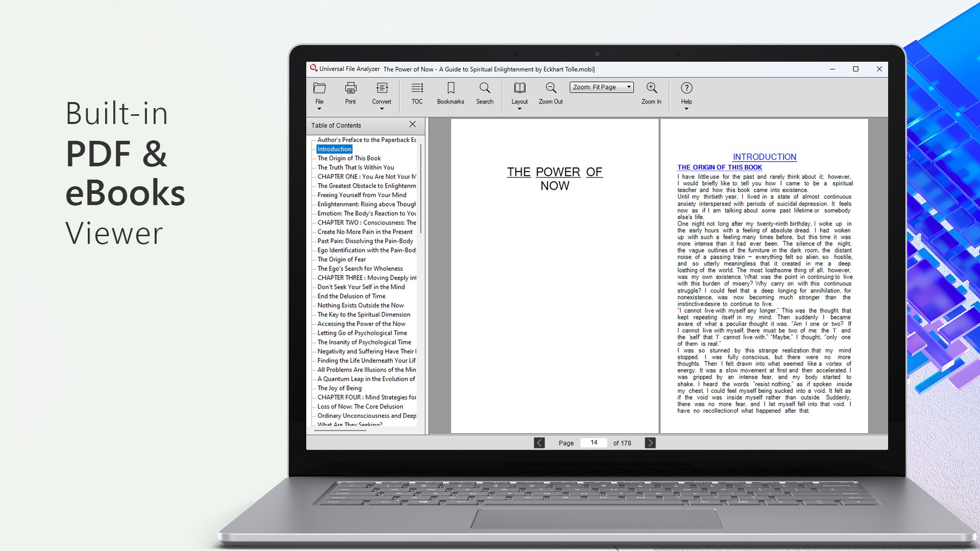Open the Zoom: Fit Page dropdown

click(x=601, y=87)
